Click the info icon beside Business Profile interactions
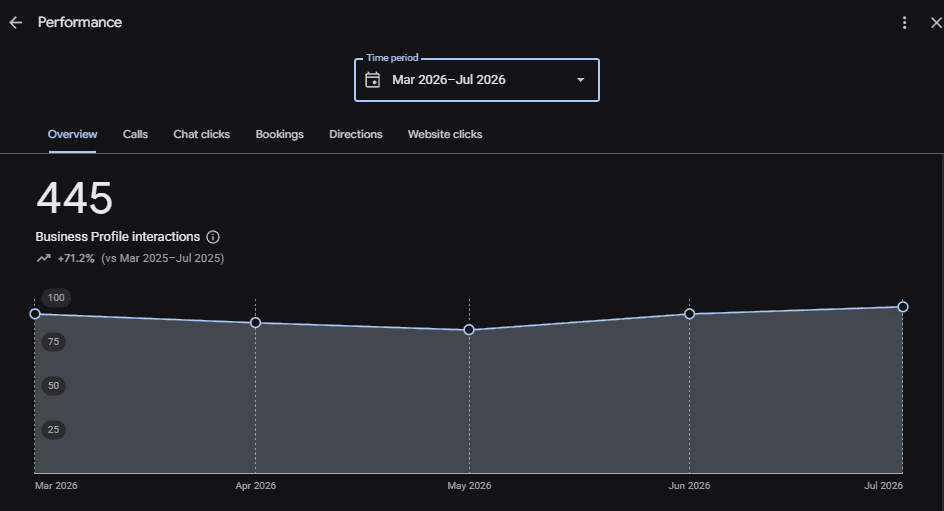944x511 pixels. (x=213, y=237)
